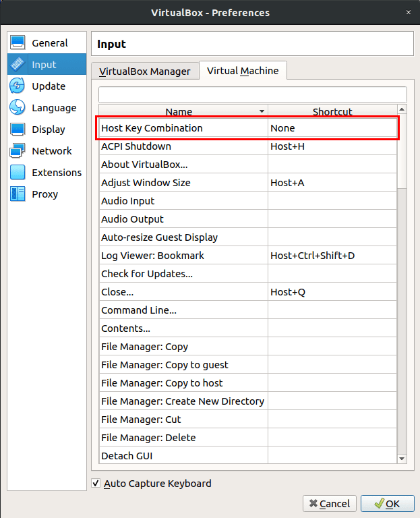Select the File Manager: Cut row
The width and height of the screenshot is (420, 518).
click(248, 419)
